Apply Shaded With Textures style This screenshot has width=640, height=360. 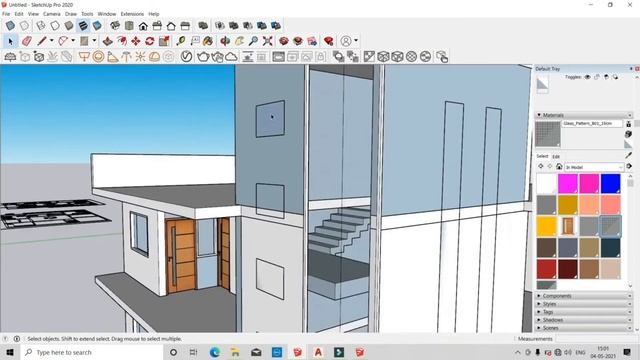pyautogui.click(x=83, y=26)
